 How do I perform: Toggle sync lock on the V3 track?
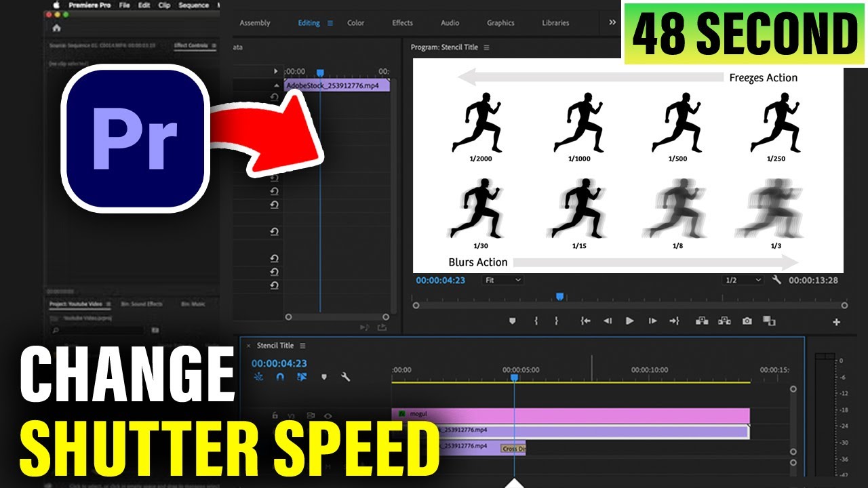coord(311,415)
